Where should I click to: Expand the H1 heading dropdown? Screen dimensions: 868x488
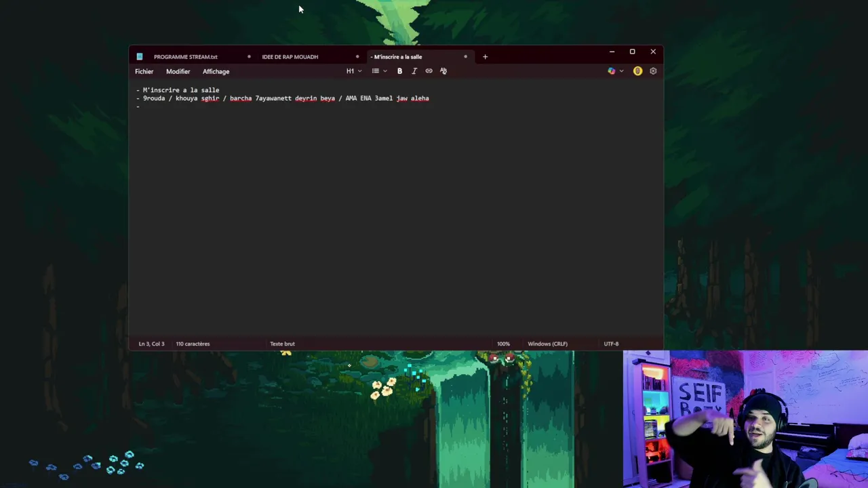click(354, 71)
